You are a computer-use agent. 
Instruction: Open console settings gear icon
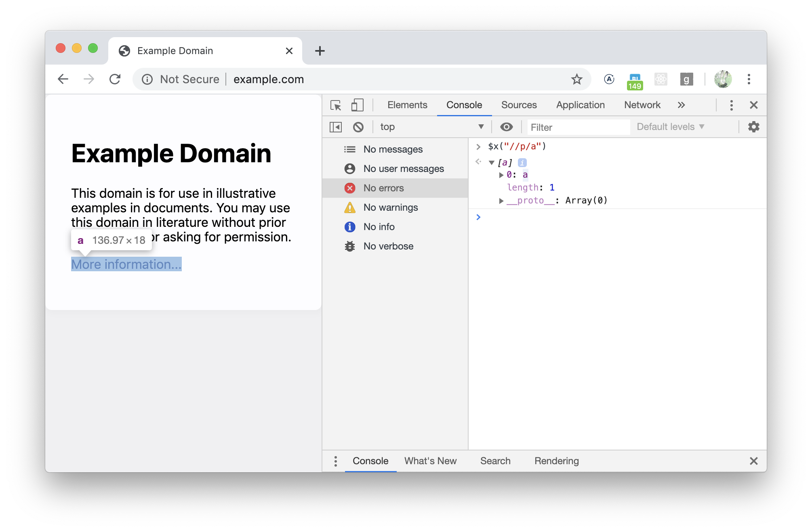(753, 127)
